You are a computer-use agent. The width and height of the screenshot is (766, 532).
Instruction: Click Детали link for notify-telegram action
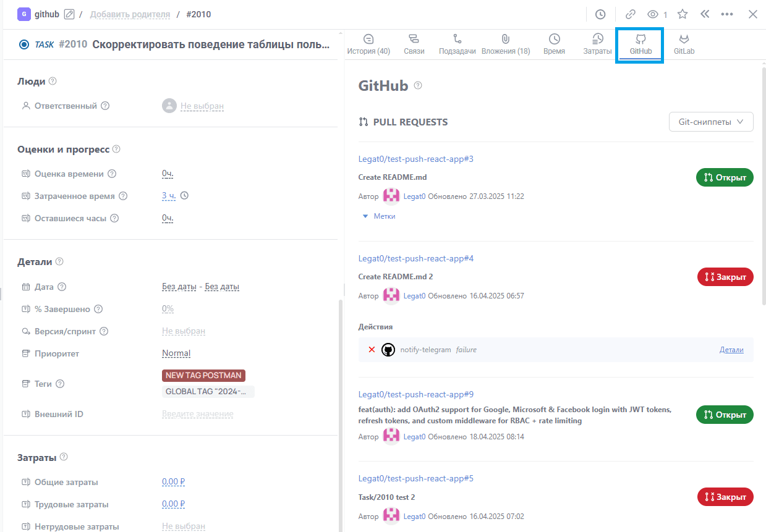(x=731, y=350)
